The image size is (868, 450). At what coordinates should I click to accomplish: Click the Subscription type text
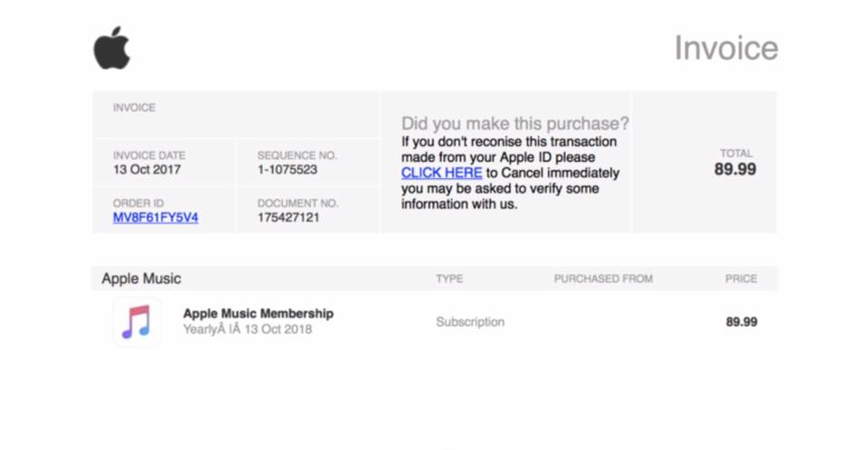470,322
